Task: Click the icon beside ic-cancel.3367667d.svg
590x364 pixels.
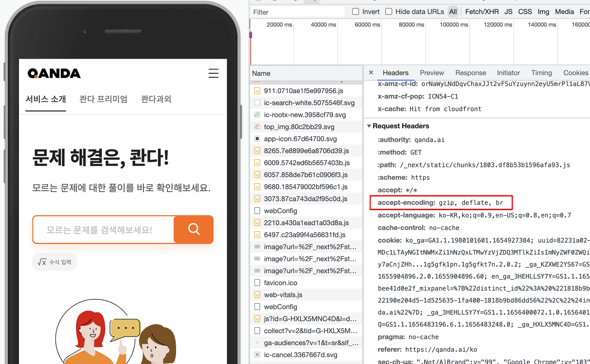Action: (257, 354)
